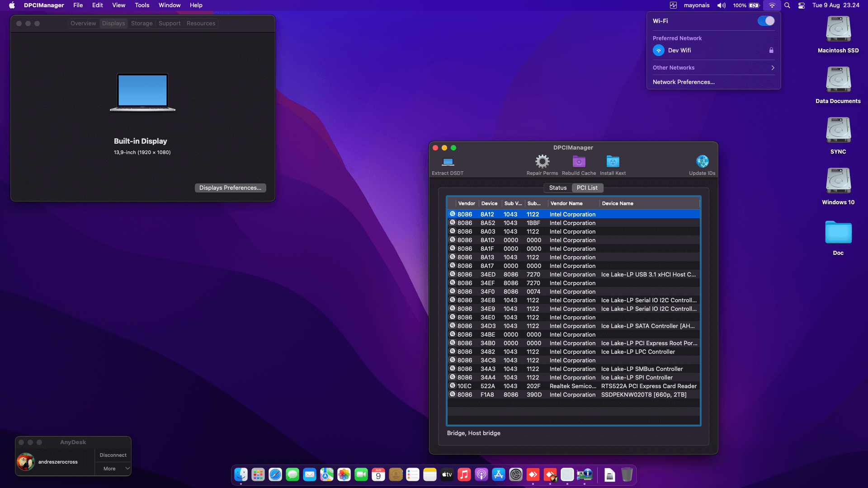
Task: Switch to the Status tab
Action: point(557,188)
